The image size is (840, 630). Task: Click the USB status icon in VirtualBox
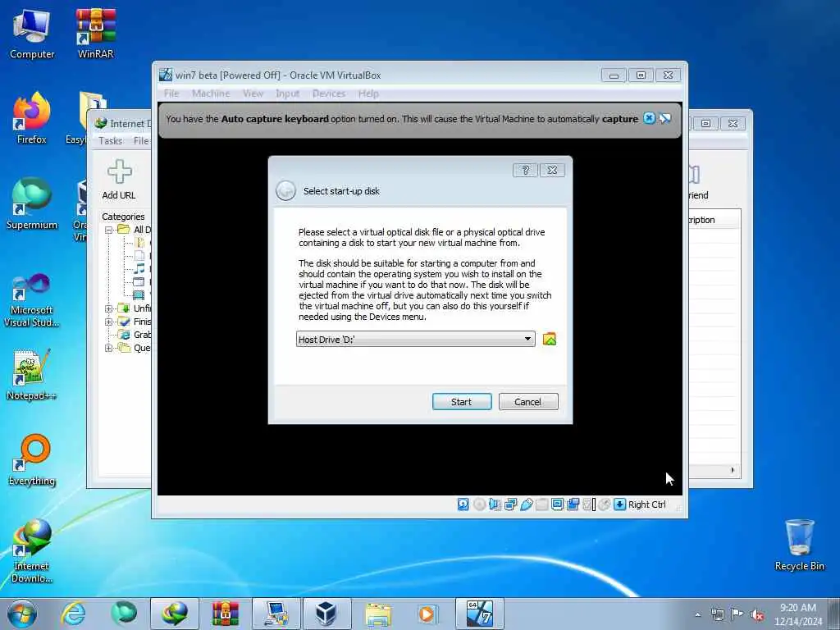click(x=526, y=504)
